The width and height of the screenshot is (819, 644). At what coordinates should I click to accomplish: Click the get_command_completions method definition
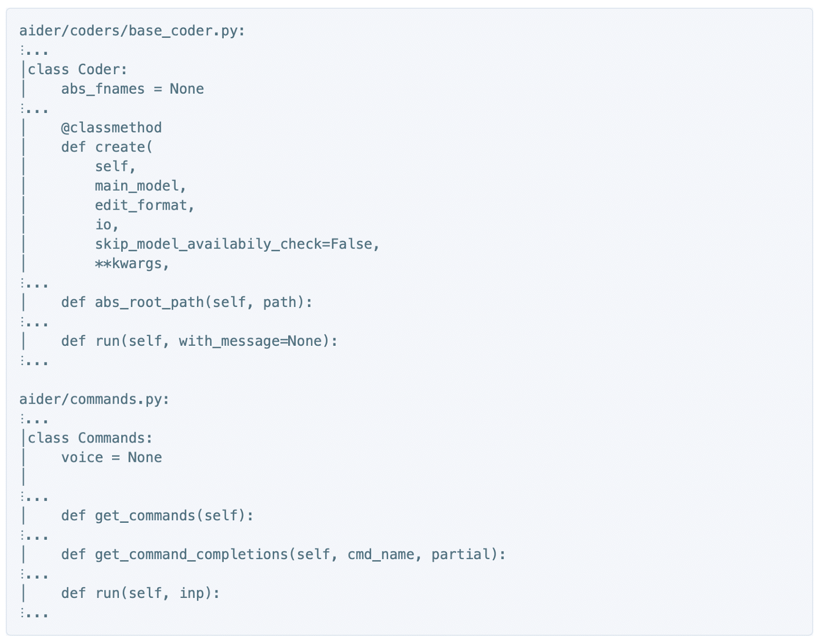pyautogui.click(x=283, y=554)
